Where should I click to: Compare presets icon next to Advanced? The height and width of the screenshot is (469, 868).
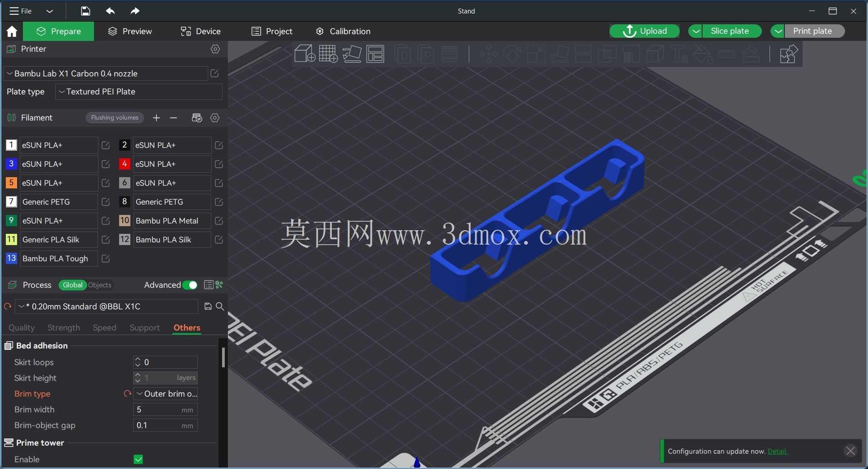pos(219,285)
